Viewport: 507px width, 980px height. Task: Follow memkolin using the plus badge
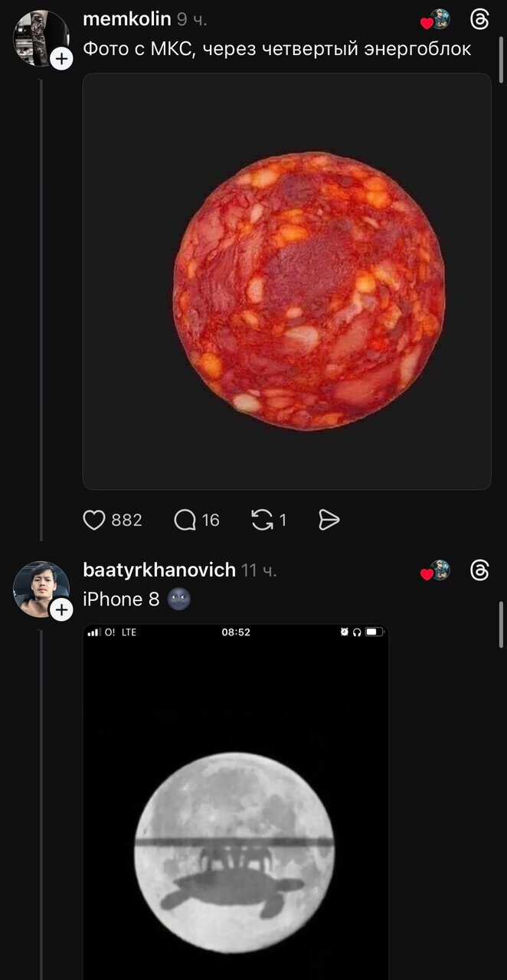[x=61, y=58]
